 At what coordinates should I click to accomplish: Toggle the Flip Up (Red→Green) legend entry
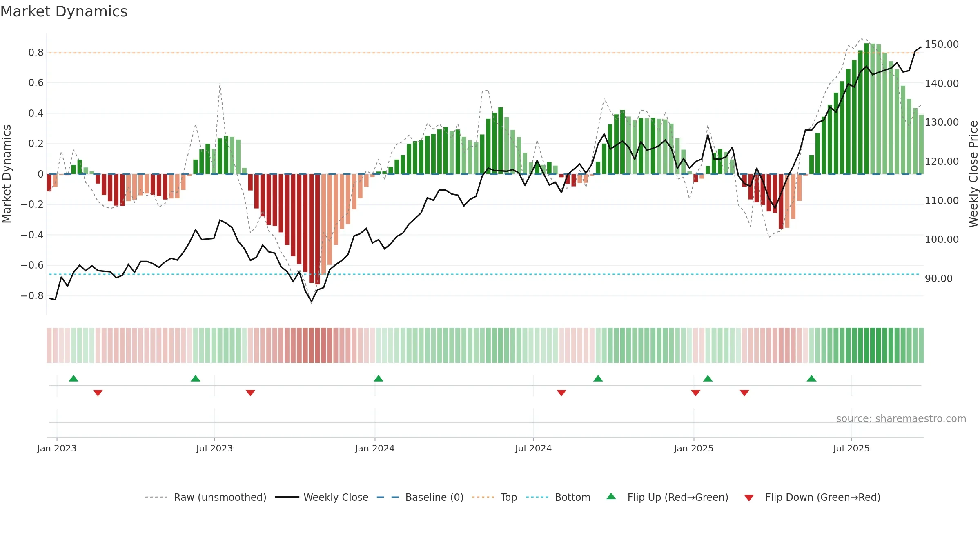(x=668, y=497)
